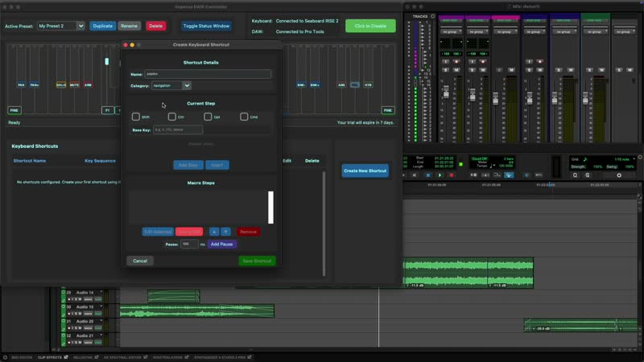Click the Shortcut Name column header
Viewport: 644px width, 362px height.
[x=30, y=161]
